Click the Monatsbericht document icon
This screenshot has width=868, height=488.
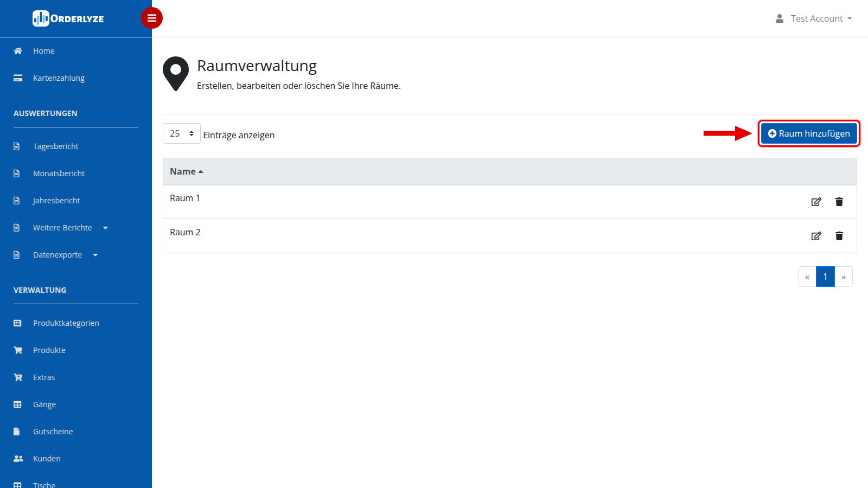click(x=17, y=174)
